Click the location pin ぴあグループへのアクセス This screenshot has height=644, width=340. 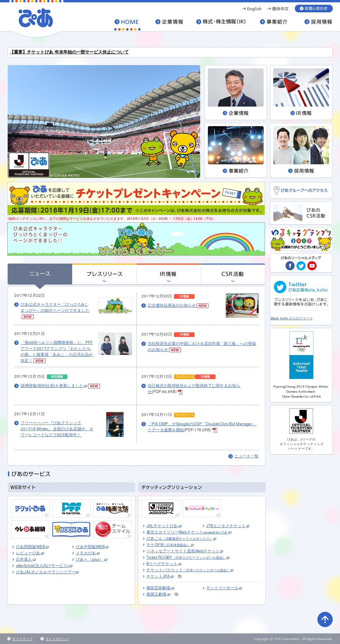click(x=301, y=190)
